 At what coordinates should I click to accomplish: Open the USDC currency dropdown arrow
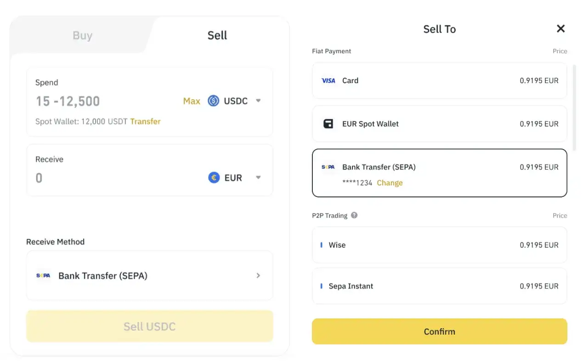tap(258, 101)
